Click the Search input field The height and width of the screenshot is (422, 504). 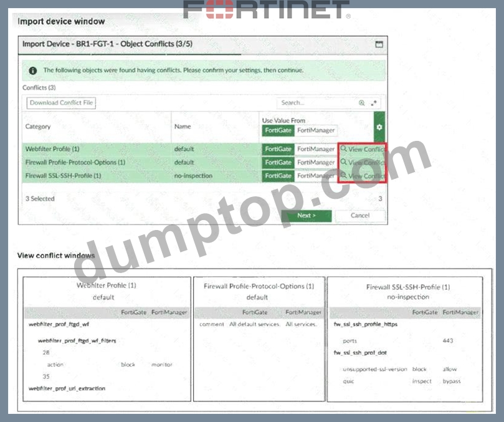pyautogui.click(x=316, y=103)
